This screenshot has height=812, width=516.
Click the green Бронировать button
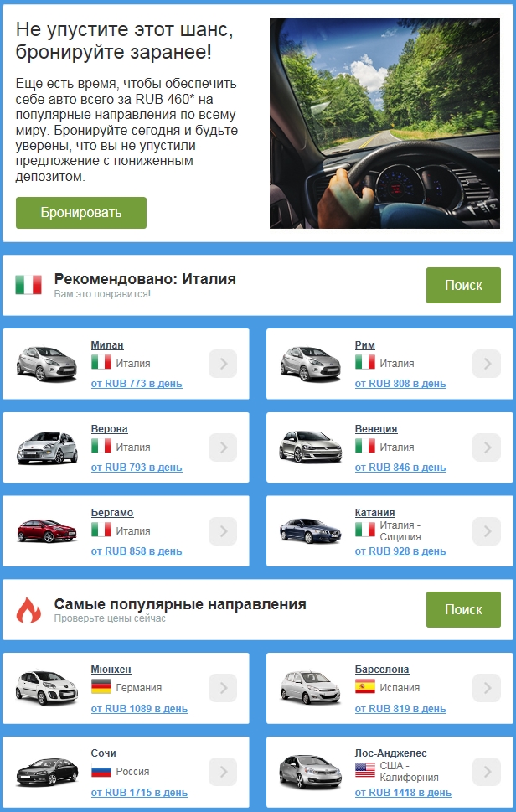[x=81, y=212]
